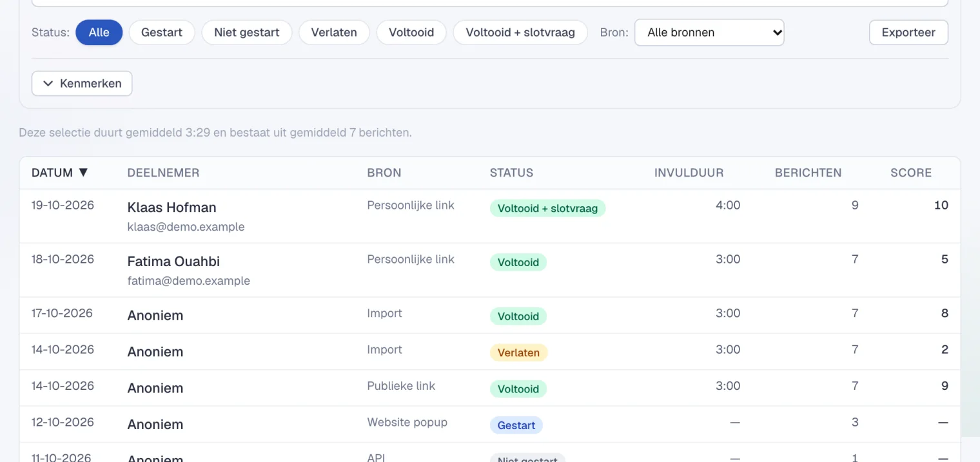
Task: Open the Alle bronnen source dropdown
Action: (x=709, y=32)
